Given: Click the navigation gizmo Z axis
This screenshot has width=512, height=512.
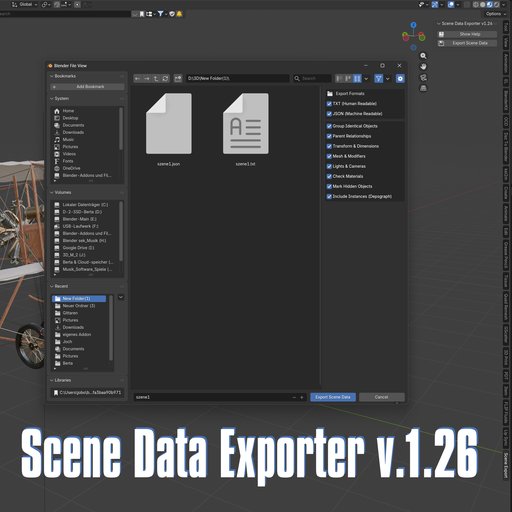Looking at the screenshot, I should tap(414, 25).
